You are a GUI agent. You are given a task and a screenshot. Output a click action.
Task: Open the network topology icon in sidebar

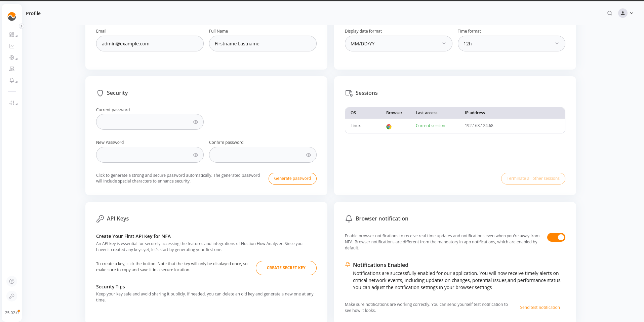pyautogui.click(x=12, y=69)
